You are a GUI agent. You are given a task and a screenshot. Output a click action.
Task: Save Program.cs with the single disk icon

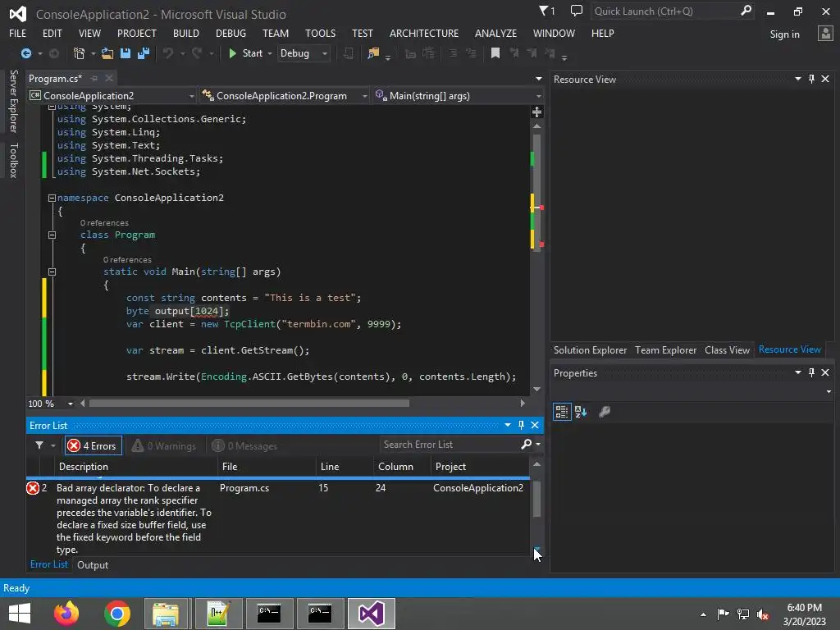coord(126,53)
